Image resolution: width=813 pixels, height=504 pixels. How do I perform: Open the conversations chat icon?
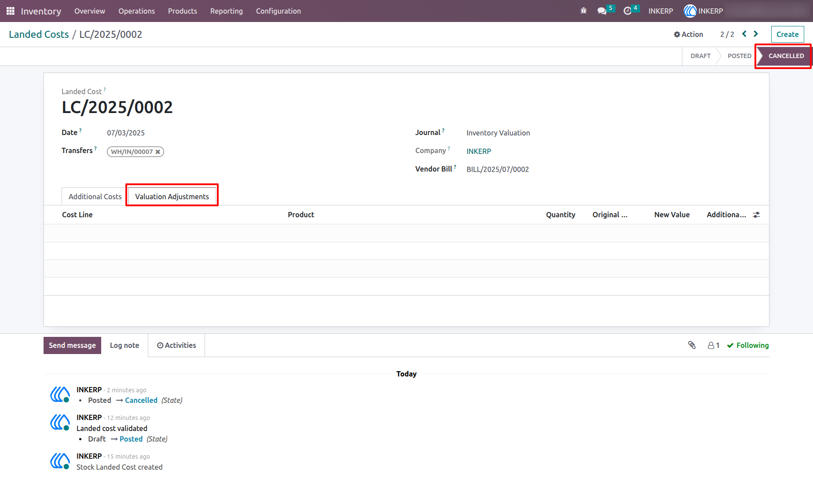pos(602,11)
